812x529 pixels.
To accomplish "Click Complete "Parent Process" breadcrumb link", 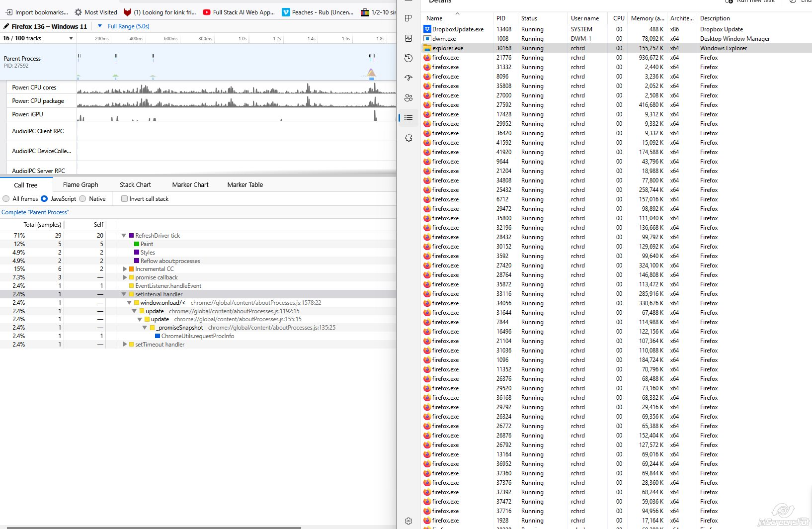I will pos(35,212).
